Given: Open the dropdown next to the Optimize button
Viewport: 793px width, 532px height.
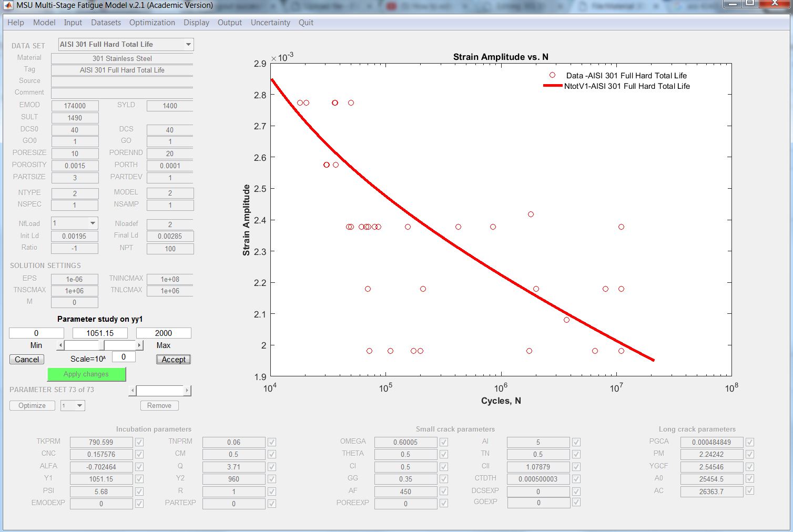Looking at the screenshot, I should click(x=79, y=406).
